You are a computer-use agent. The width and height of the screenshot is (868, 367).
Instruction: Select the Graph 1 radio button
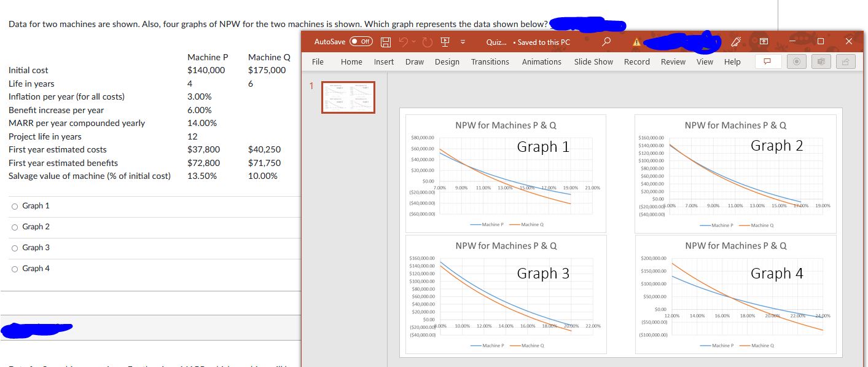pos(14,206)
